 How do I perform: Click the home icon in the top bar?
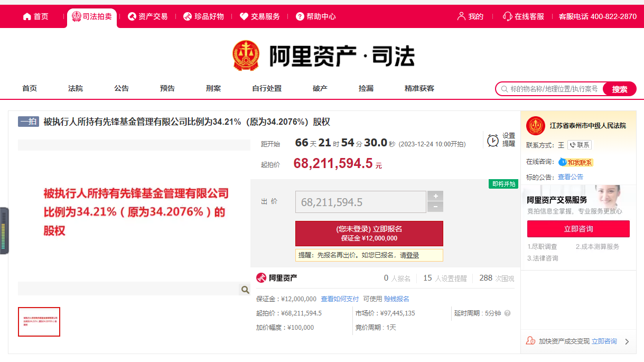pyautogui.click(x=27, y=16)
